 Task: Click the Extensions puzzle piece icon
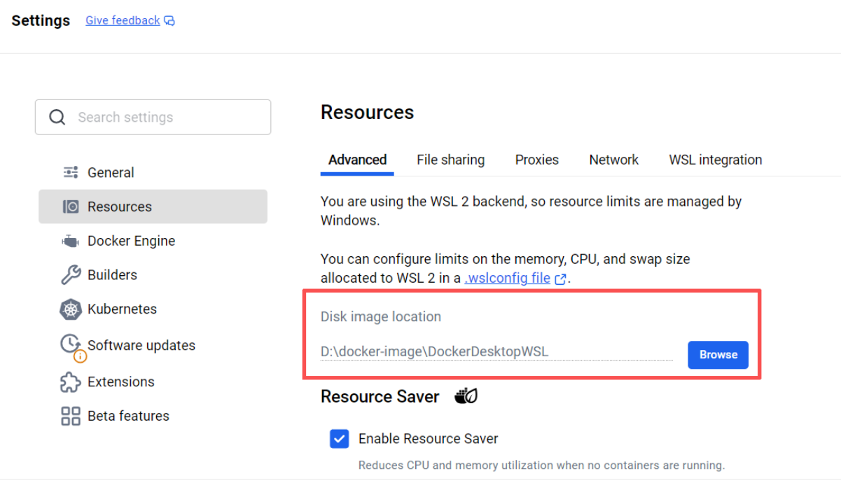tap(71, 381)
